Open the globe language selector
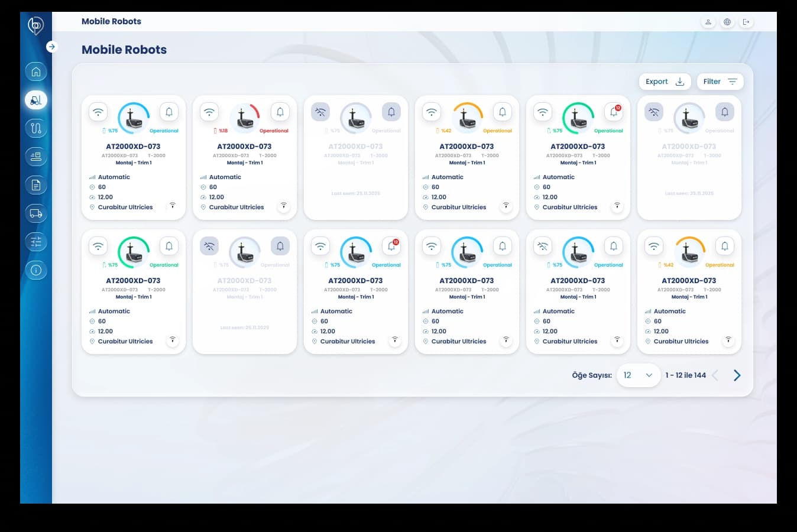Screen dimensions: 797x532 pos(727,22)
